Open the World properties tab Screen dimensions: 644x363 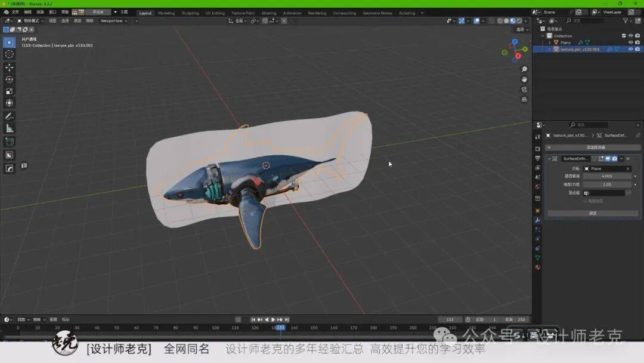pyautogui.click(x=538, y=187)
